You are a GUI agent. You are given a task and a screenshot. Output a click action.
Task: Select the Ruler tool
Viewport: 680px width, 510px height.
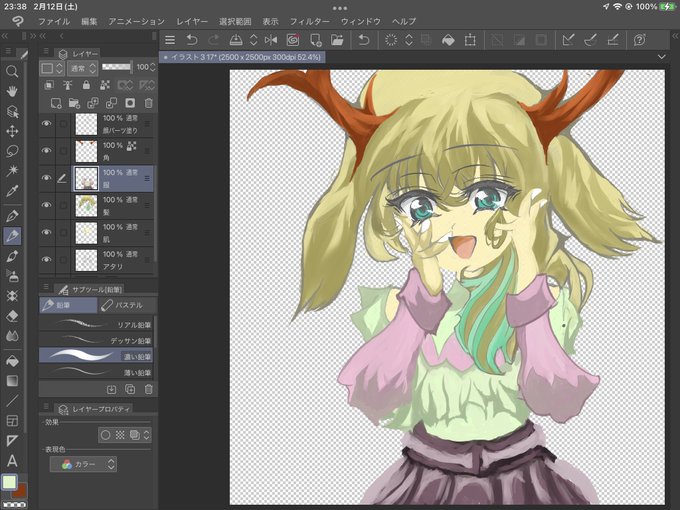point(12,441)
